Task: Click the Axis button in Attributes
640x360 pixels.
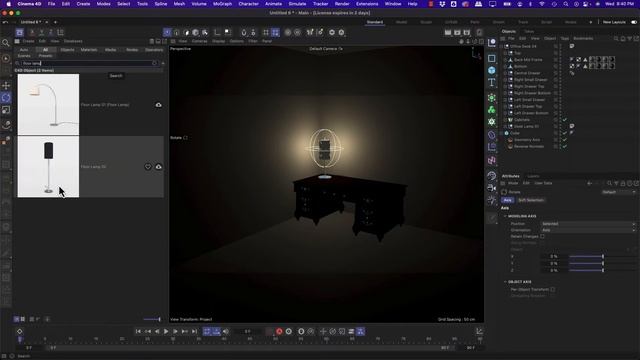Action: pos(507,200)
